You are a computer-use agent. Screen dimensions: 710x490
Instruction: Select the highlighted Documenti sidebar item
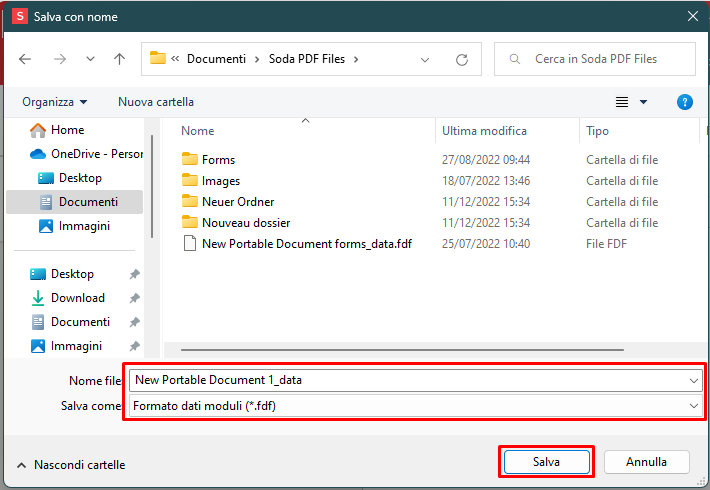tap(75, 202)
